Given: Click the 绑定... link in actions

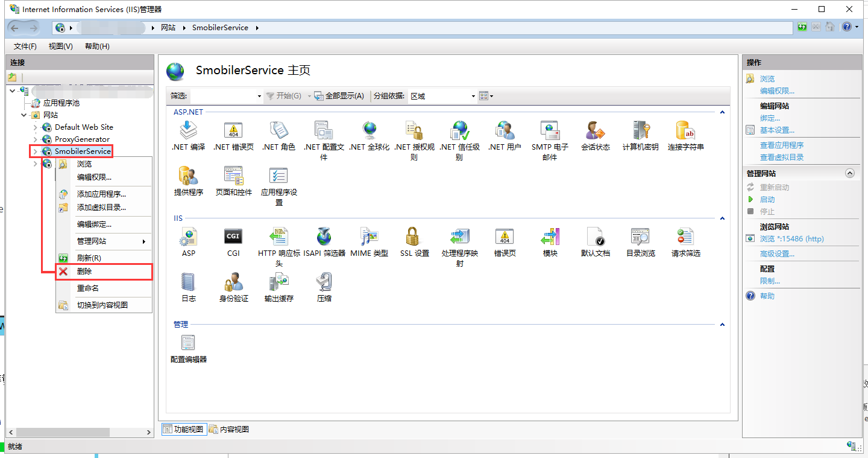Looking at the screenshot, I should pos(770,118).
